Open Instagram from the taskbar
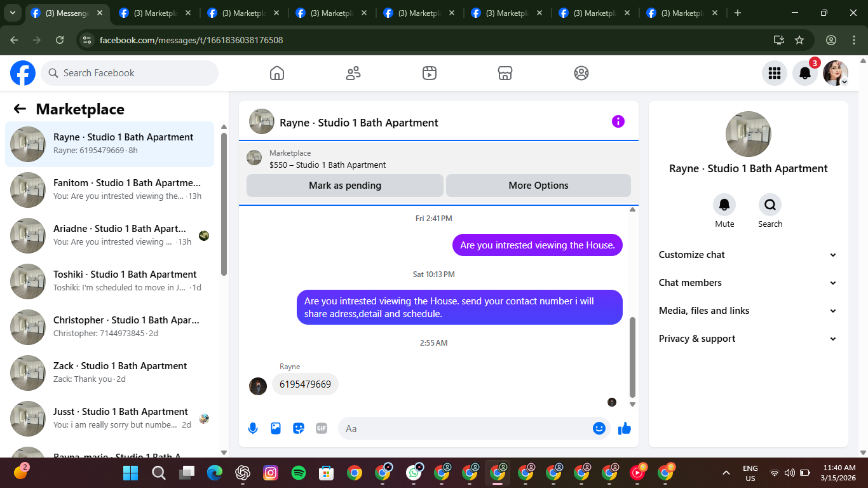This screenshot has height=488, width=868. tap(271, 473)
